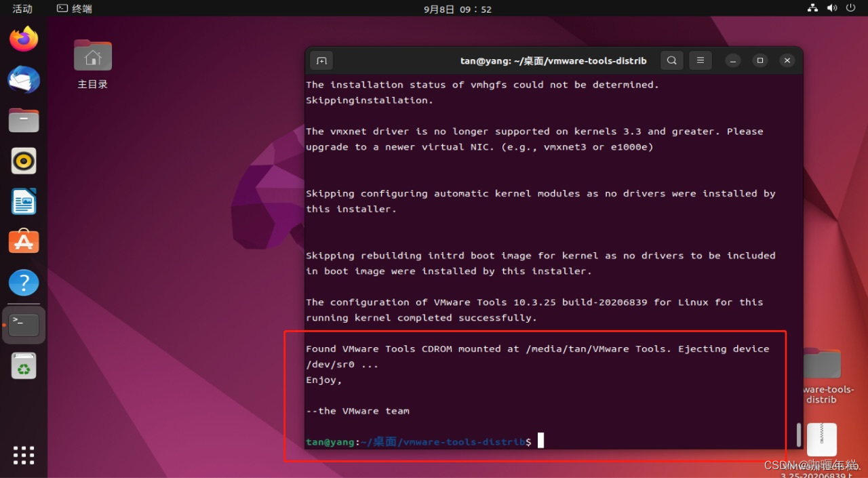This screenshot has height=478, width=868.
Task: Show all applications grid
Action: [x=24, y=455]
